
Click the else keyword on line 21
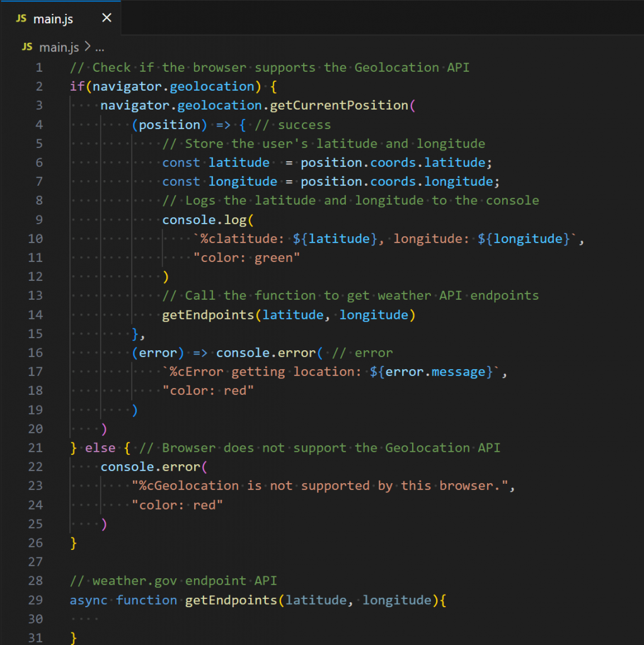[x=100, y=447]
